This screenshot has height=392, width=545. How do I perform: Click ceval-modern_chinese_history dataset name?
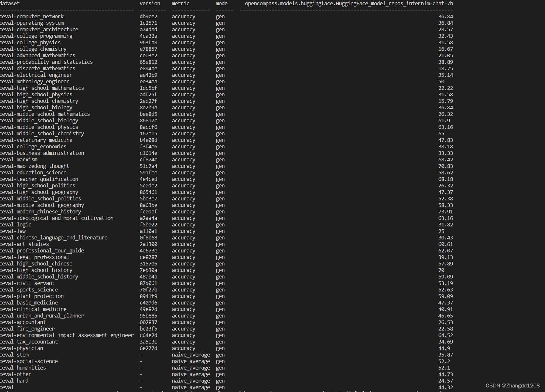tap(41, 211)
